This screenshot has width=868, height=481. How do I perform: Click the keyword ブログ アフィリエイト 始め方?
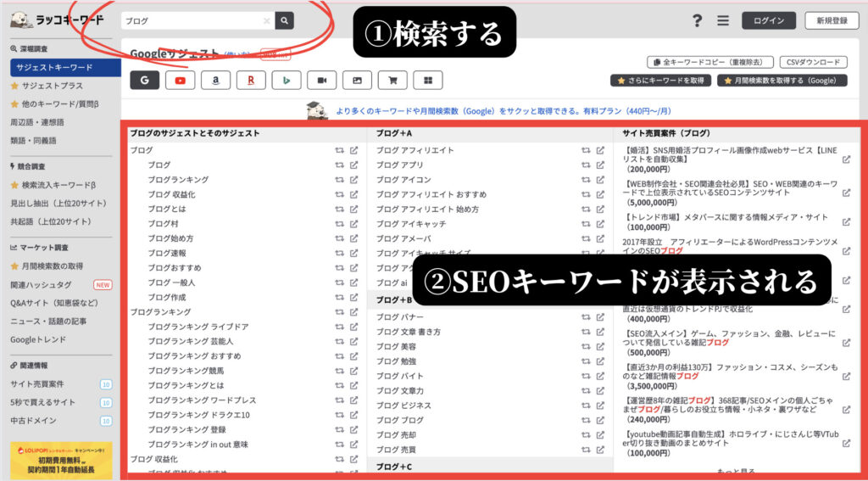point(428,209)
